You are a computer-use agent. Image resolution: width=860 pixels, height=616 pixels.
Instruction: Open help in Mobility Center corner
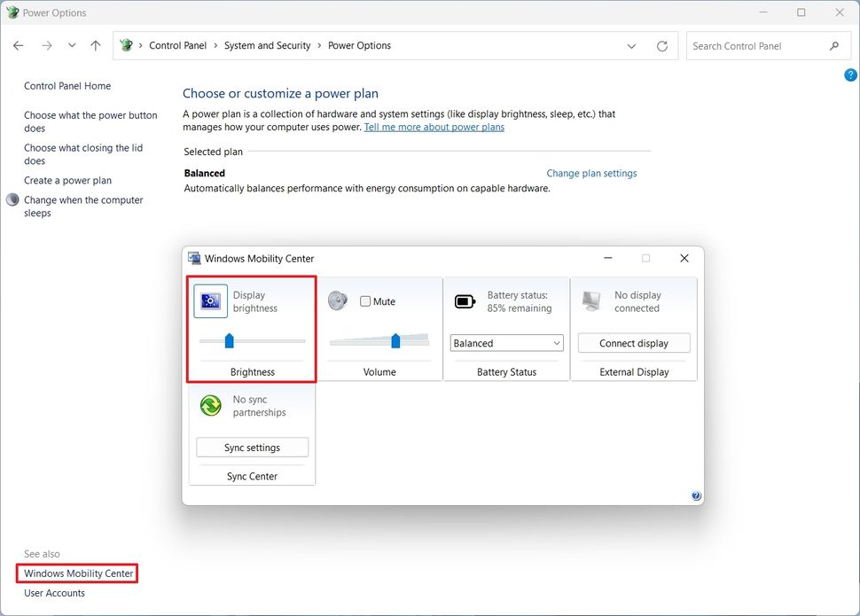[x=696, y=496]
